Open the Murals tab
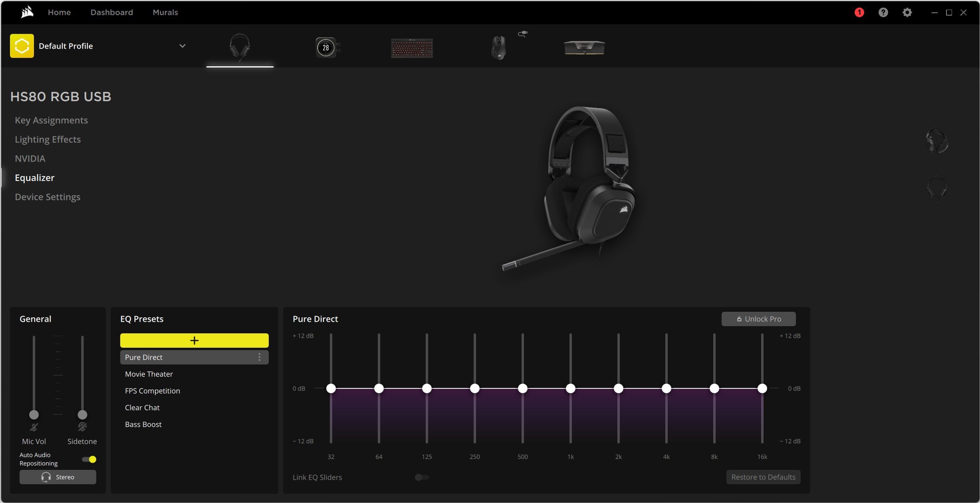Image resolution: width=980 pixels, height=503 pixels. (x=165, y=12)
